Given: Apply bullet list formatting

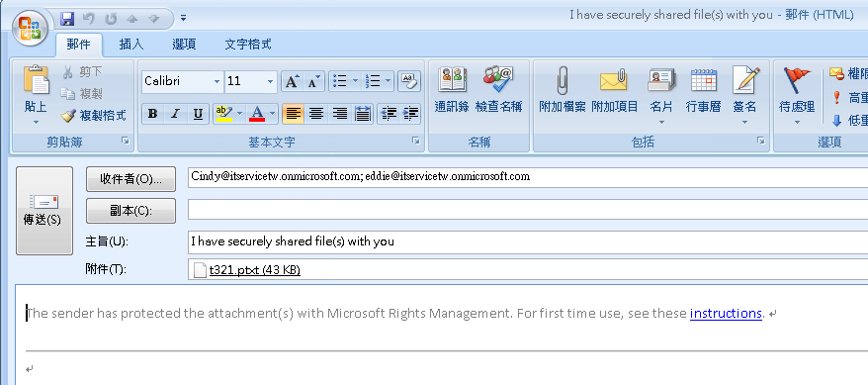Looking at the screenshot, I should [339, 82].
